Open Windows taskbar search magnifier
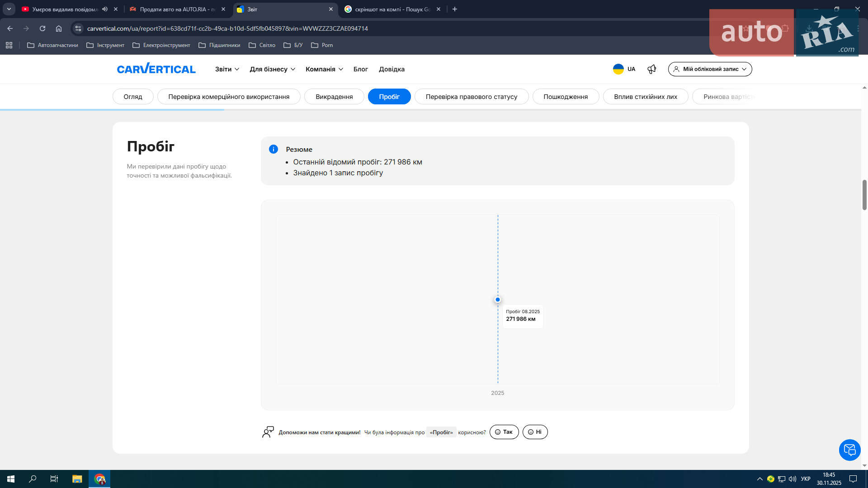This screenshot has width=868, height=488. pyautogui.click(x=33, y=479)
